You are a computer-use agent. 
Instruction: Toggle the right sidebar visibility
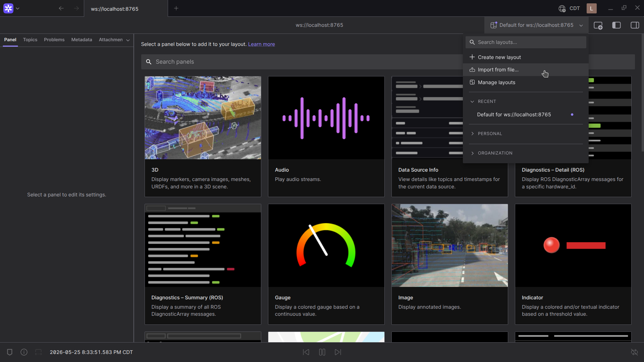635,25
